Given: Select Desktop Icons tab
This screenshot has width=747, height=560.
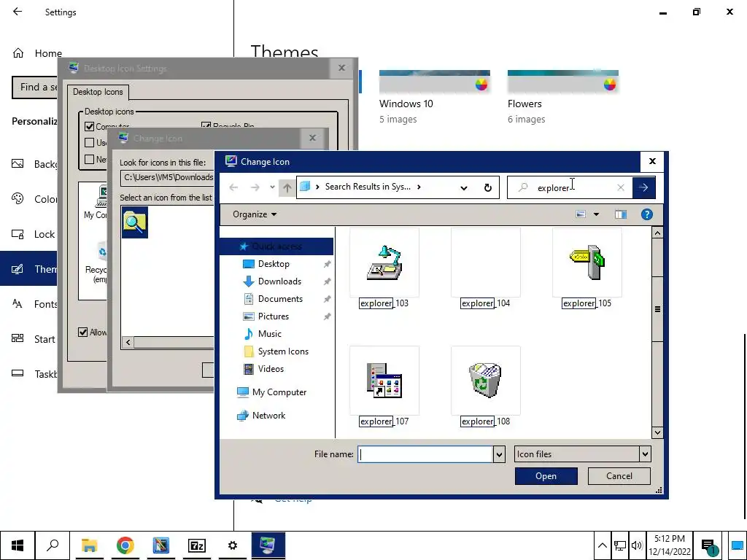Looking at the screenshot, I should pos(98,92).
